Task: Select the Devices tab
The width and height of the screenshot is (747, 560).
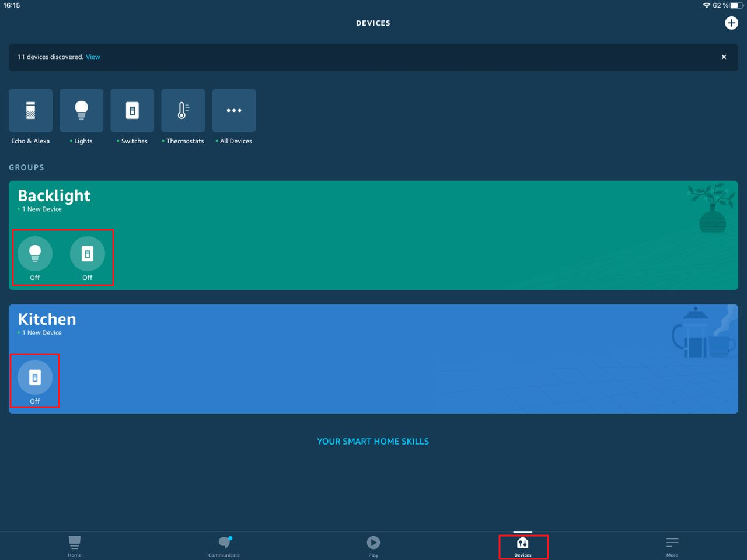Action: click(x=523, y=544)
